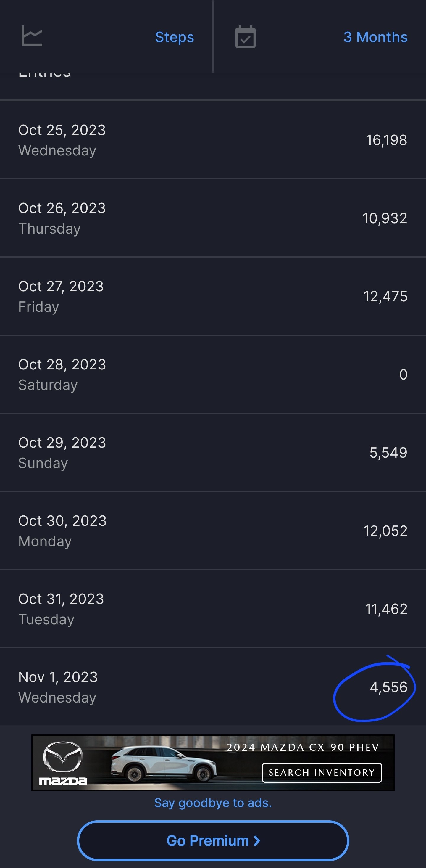Tap the 16,198 step count value
426x868 pixels.
click(x=387, y=140)
